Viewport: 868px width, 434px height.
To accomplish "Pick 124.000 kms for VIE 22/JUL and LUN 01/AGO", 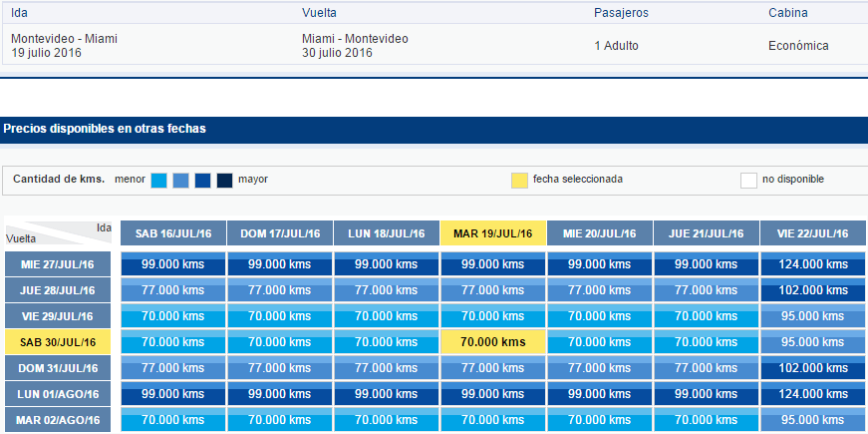I will [812, 394].
